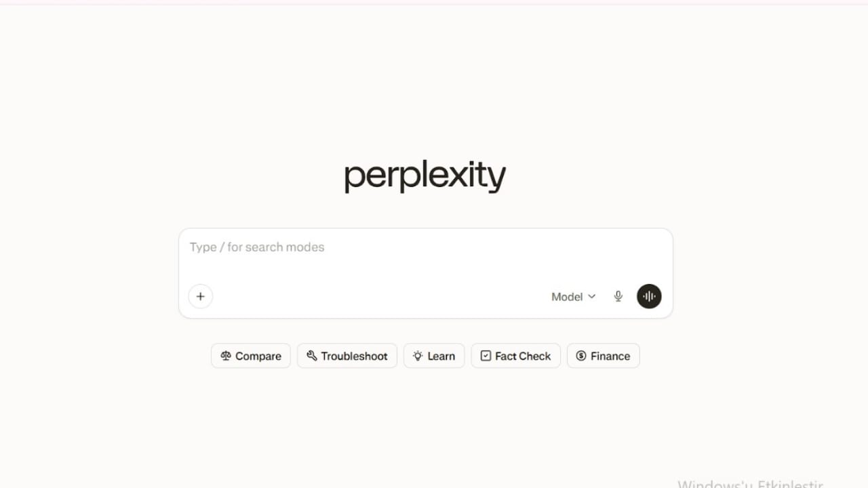Click the microphone icon for dictation
Image resolution: width=868 pixels, height=488 pixels.
[618, 296]
